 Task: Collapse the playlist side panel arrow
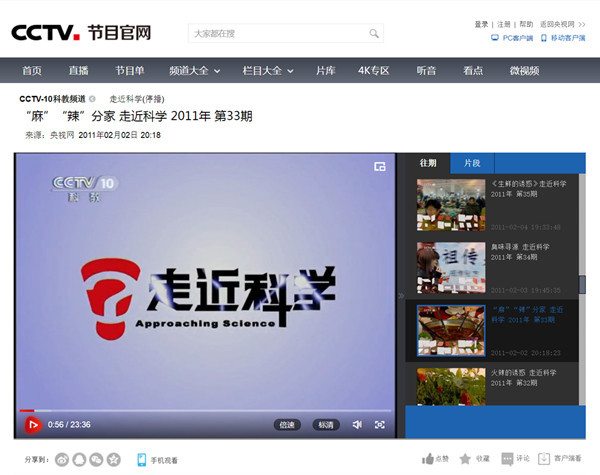pos(400,296)
